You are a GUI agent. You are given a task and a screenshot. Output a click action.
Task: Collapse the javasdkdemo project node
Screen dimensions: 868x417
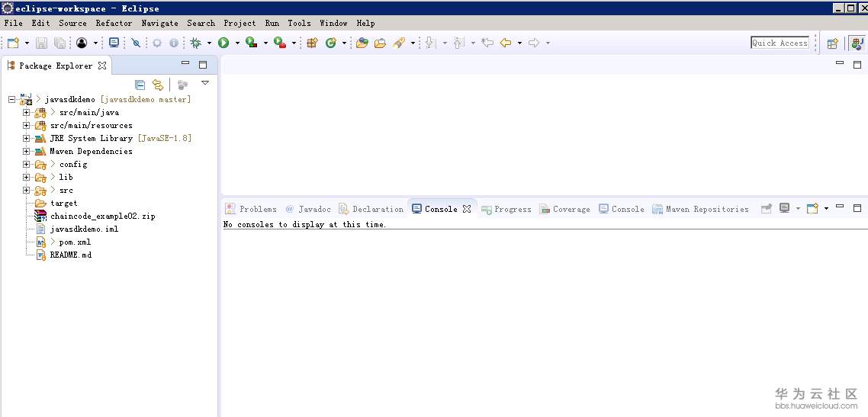pos(11,100)
